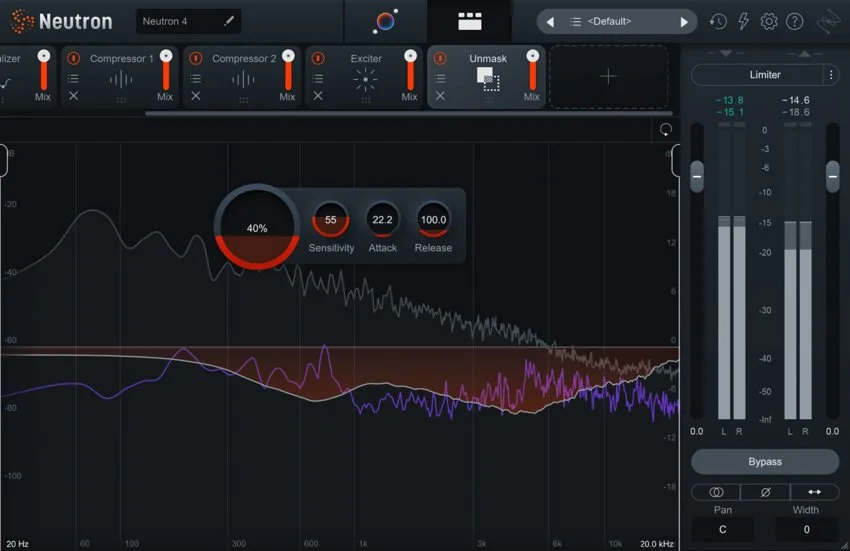Viewport: 850px width, 551px height.
Task: Open the Assistant view orb icon
Action: tap(385, 22)
